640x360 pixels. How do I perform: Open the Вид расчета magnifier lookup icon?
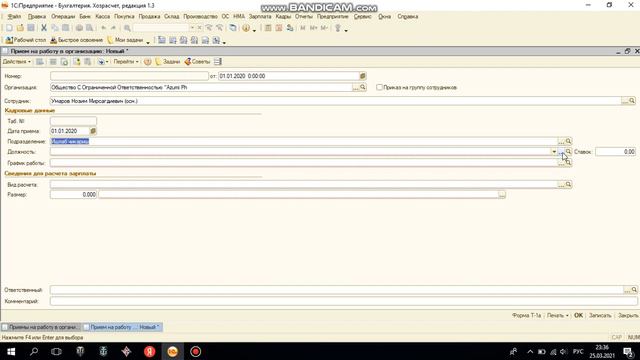pos(568,184)
